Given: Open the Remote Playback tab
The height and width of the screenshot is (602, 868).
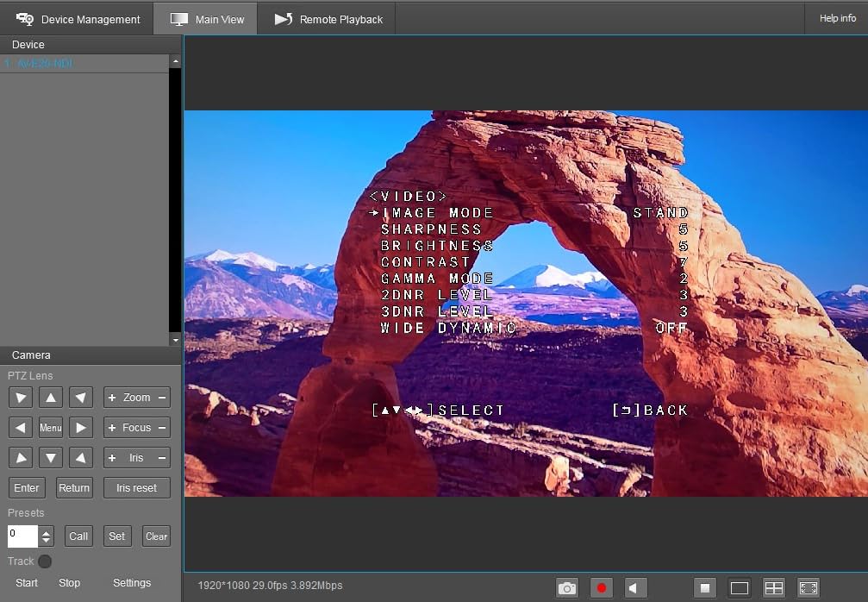Looking at the screenshot, I should 328,19.
